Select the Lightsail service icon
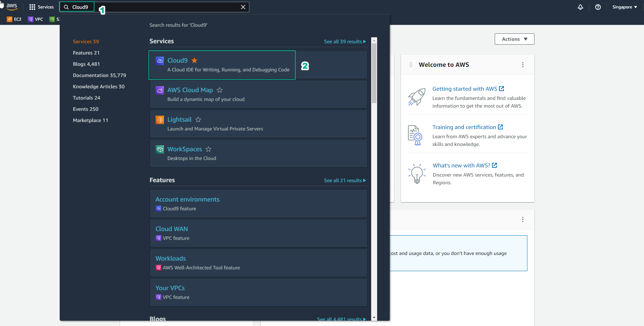The width and height of the screenshot is (644, 326). click(x=160, y=120)
